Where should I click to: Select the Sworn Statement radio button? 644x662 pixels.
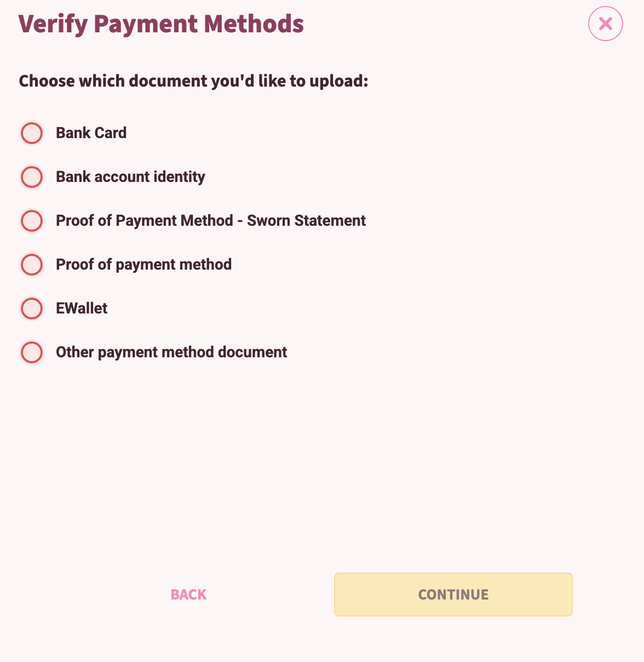[32, 221]
